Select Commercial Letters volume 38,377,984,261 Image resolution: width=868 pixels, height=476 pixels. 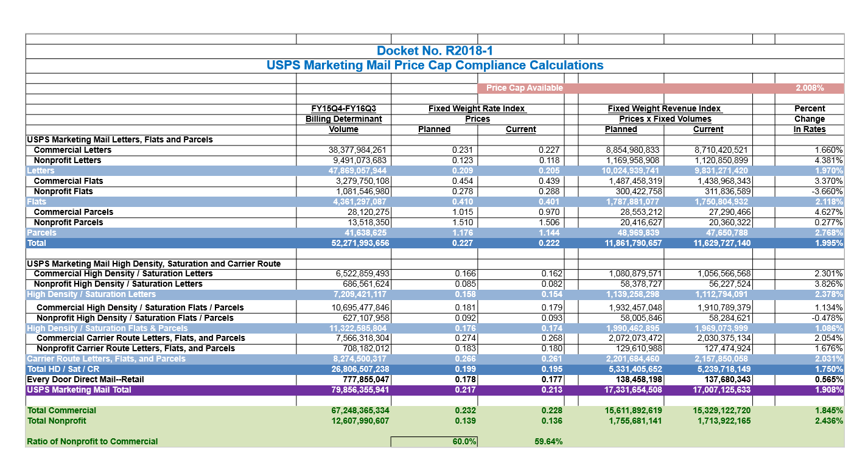(357, 150)
